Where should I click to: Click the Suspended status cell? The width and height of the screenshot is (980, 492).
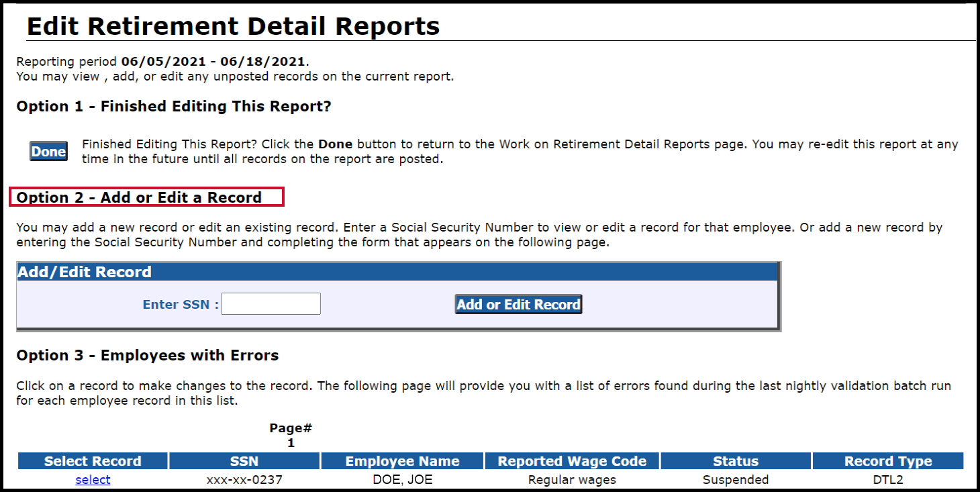(x=736, y=479)
